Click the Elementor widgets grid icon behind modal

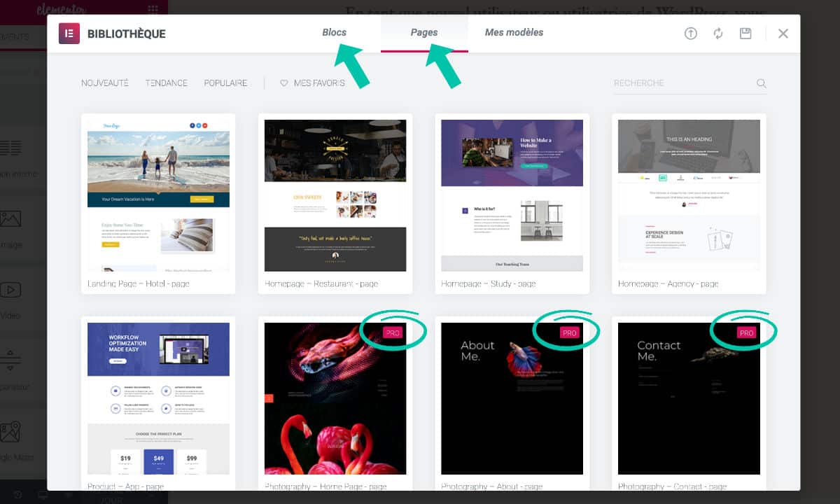click(153, 9)
